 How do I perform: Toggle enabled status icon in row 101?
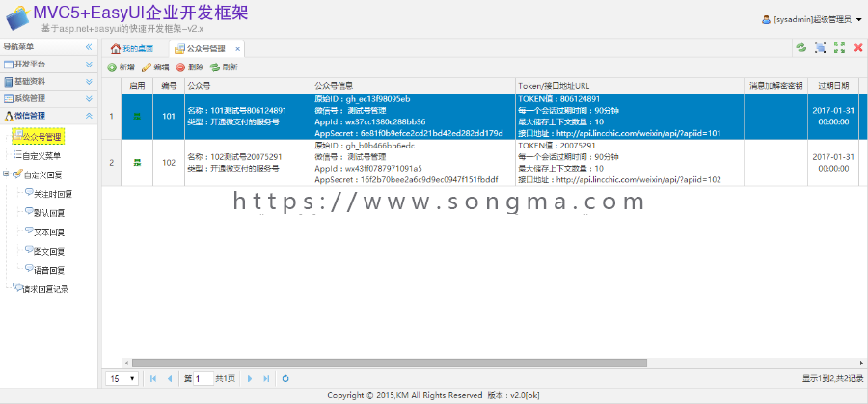tap(136, 117)
